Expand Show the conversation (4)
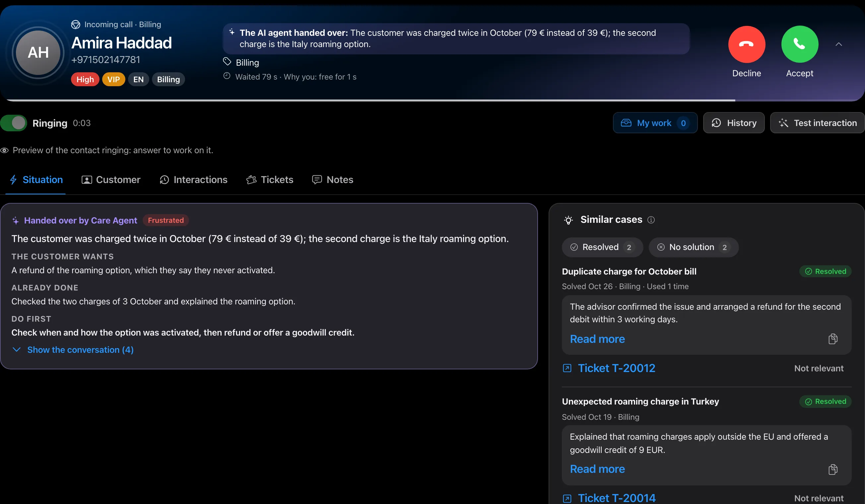The height and width of the screenshot is (504, 865). (73, 349)
